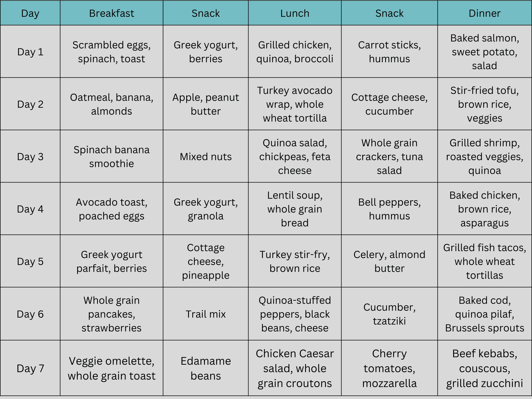Click the Grilled fish tacos dinner cell
Viewport: 532px width, 399px height.
coord(484,261)
